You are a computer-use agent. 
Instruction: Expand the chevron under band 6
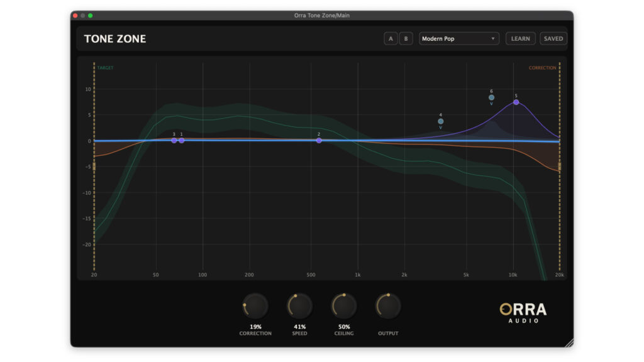pos(492,104)
